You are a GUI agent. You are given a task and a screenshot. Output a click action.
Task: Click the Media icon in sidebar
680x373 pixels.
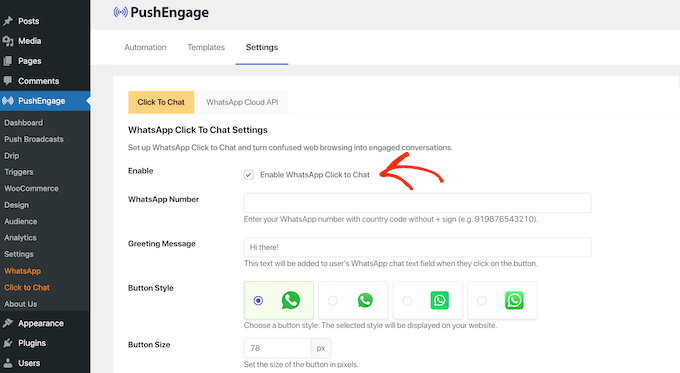[7, 41]
